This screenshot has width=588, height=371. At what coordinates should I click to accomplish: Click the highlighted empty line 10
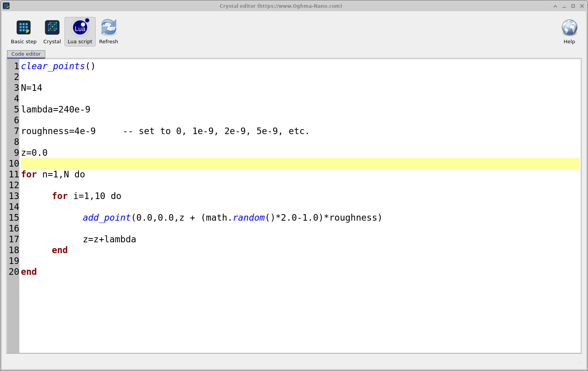coord(300,163)
